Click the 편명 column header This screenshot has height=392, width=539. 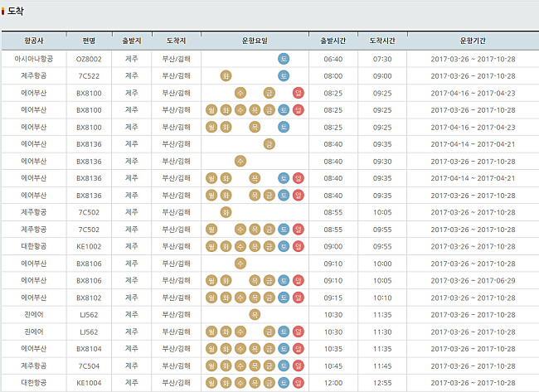point(89,41)
